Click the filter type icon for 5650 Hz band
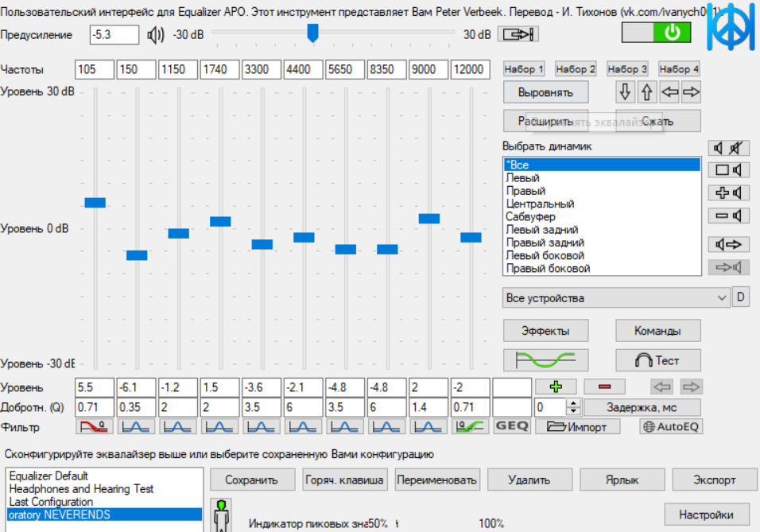 [x=344, y=427]
